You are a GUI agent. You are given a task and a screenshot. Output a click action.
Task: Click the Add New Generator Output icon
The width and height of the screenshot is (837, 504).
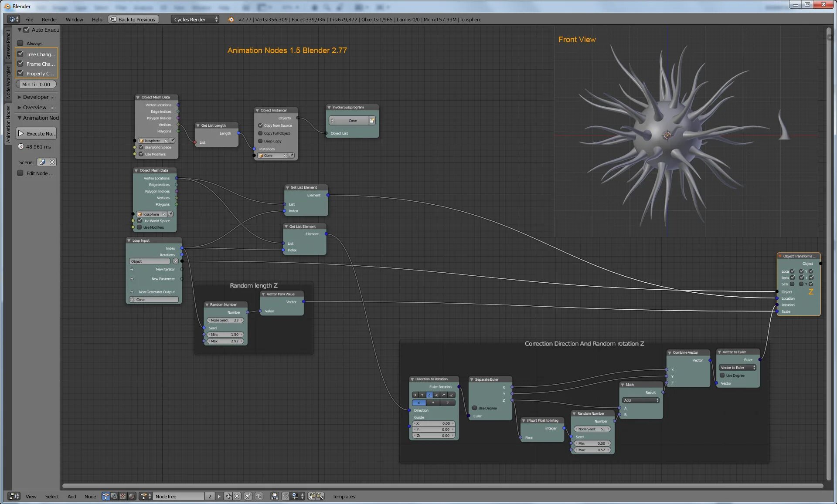tap(132, 291)
